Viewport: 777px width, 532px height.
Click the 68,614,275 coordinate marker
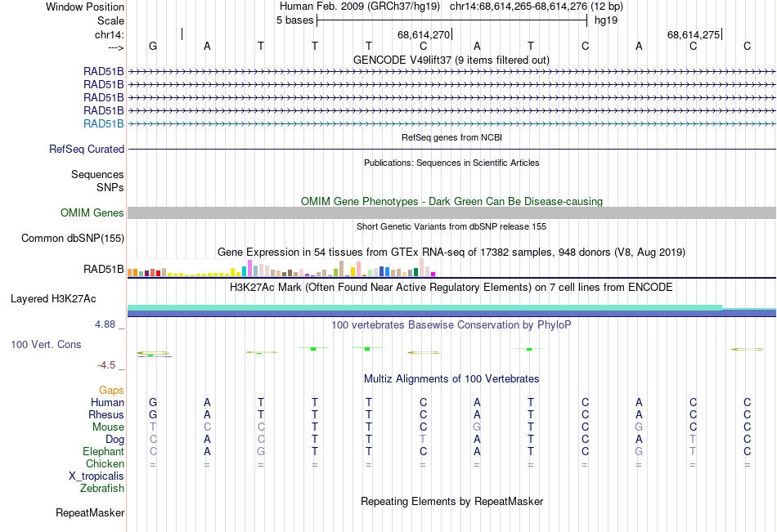click(x=694, y=34)
